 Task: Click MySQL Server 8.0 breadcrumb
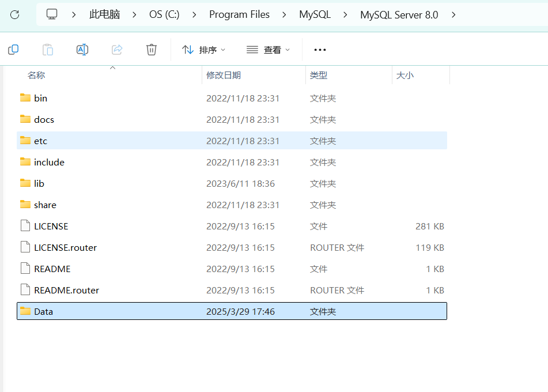[399, 14]
